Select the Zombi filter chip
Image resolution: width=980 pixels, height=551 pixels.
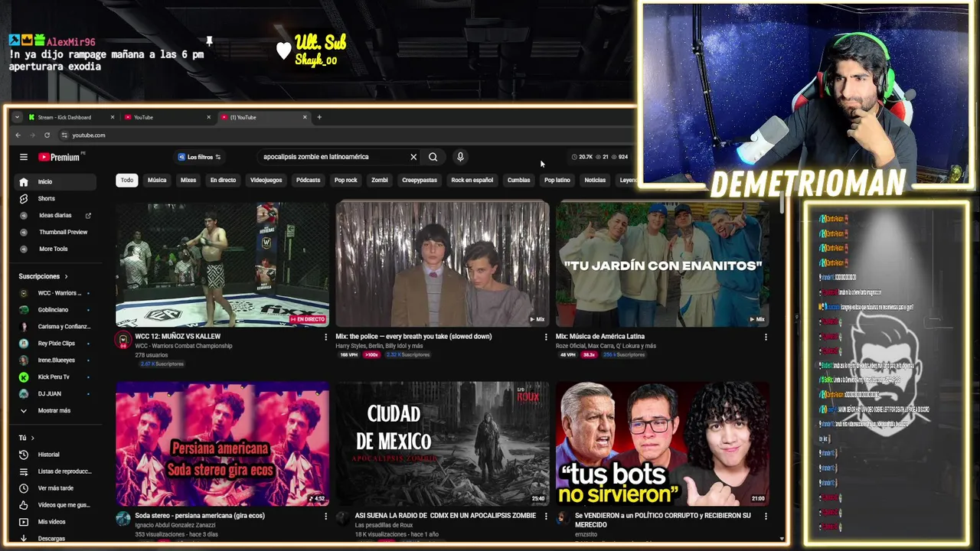pyautogui.click(x=380, y=181)
